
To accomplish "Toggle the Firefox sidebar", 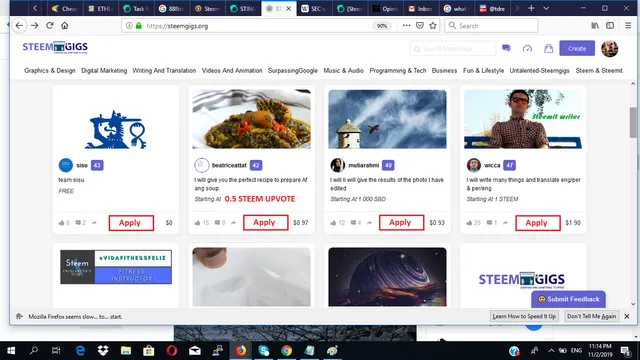I will (610, 26).
